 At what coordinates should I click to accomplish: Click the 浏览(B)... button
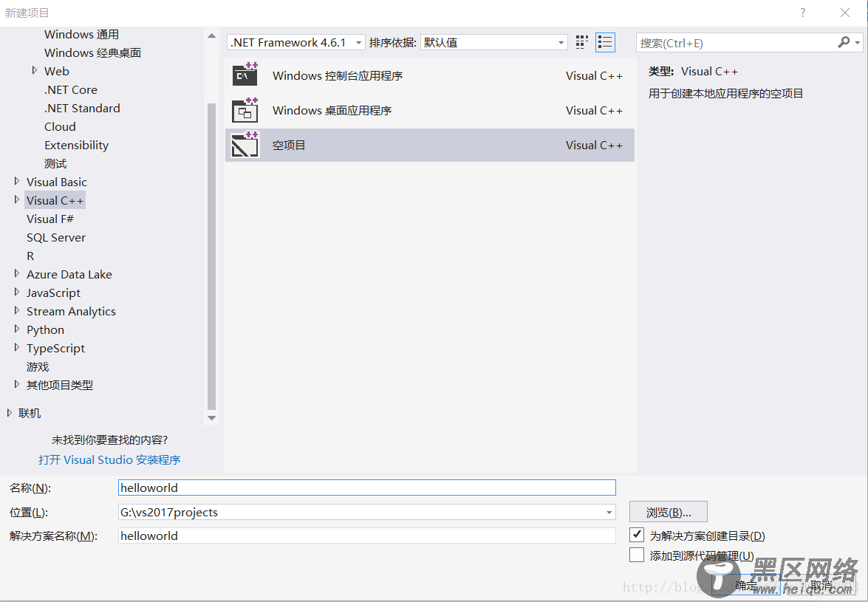coord(668,512)
